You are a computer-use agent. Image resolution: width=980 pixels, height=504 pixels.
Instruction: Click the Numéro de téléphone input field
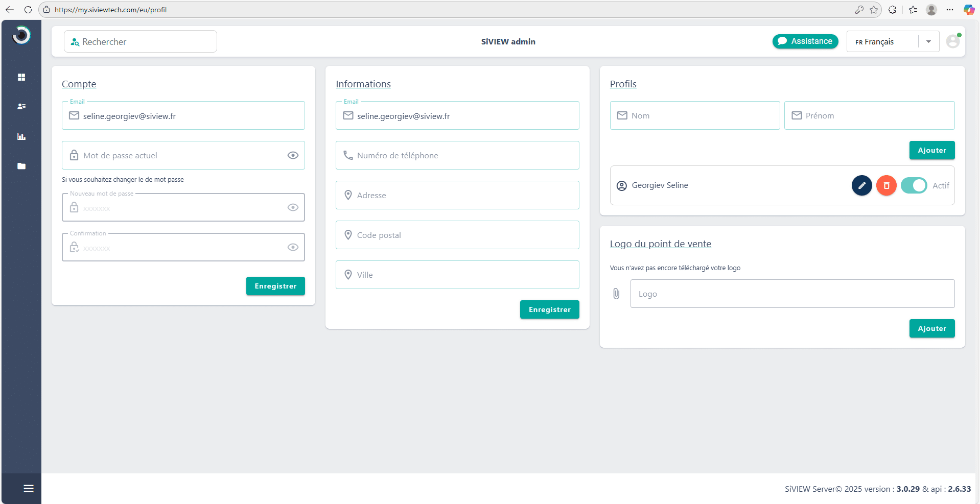457,155
